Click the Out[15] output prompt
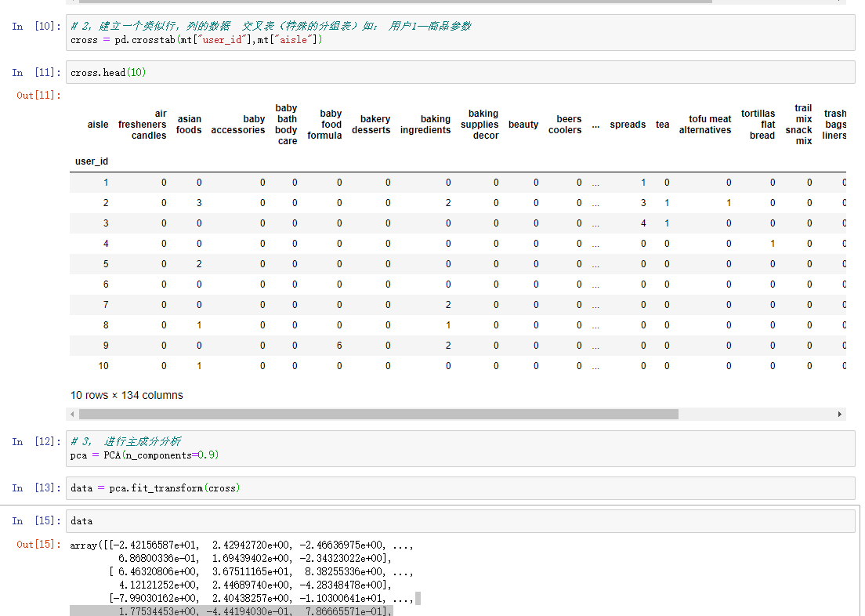Image resolution: width=865 pixels, height=616 pixels. (x=38, y=544)
